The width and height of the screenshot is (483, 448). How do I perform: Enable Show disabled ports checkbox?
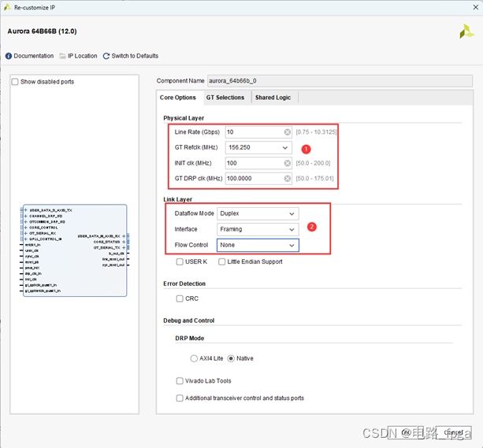[15, 82]
